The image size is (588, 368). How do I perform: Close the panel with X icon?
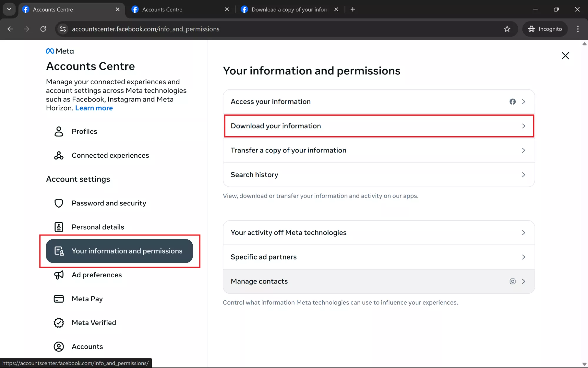(565, 56)
